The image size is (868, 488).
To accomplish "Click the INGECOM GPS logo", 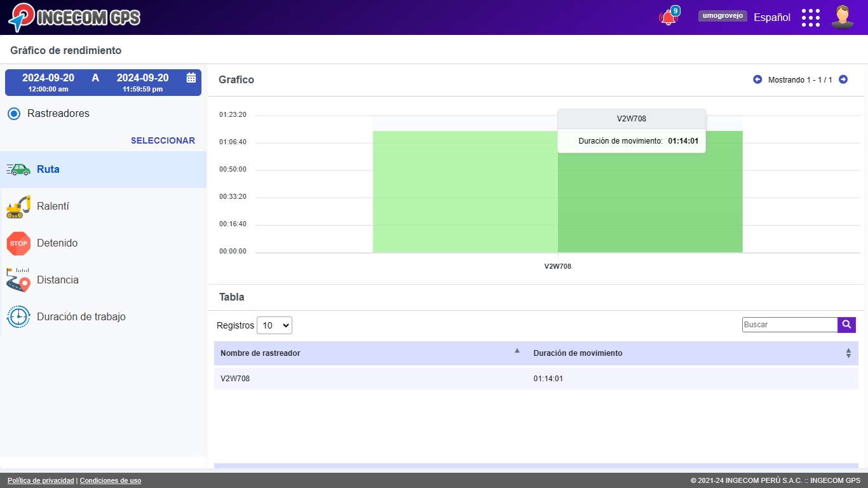I will pos(74,17).
